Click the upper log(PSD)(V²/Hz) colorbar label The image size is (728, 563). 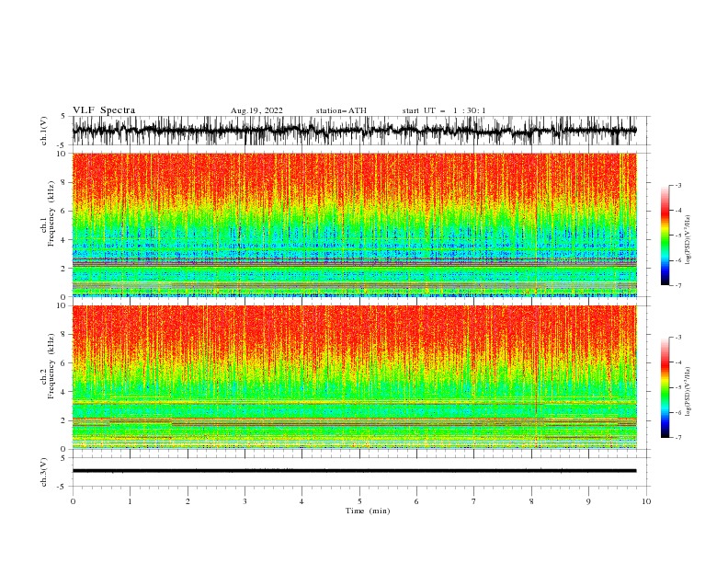[688, 240]
